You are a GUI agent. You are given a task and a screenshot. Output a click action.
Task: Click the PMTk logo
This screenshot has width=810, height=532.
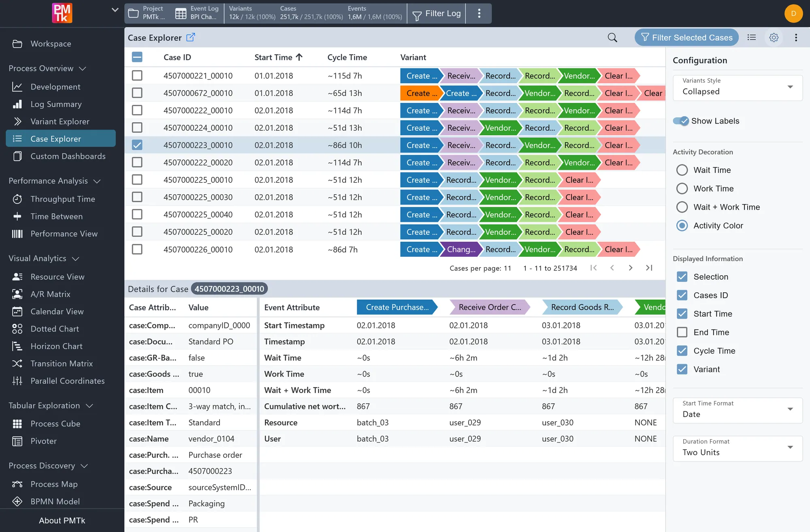point(62,13)
